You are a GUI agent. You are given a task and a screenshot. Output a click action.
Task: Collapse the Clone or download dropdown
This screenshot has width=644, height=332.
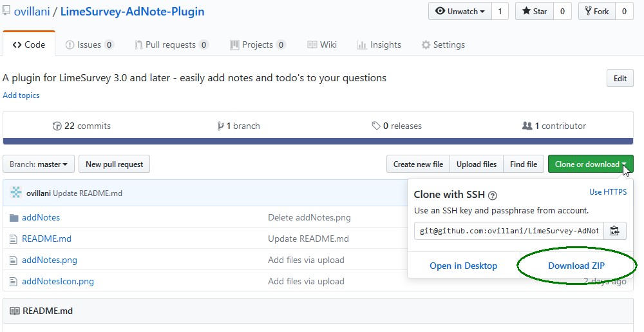[590, 164]
